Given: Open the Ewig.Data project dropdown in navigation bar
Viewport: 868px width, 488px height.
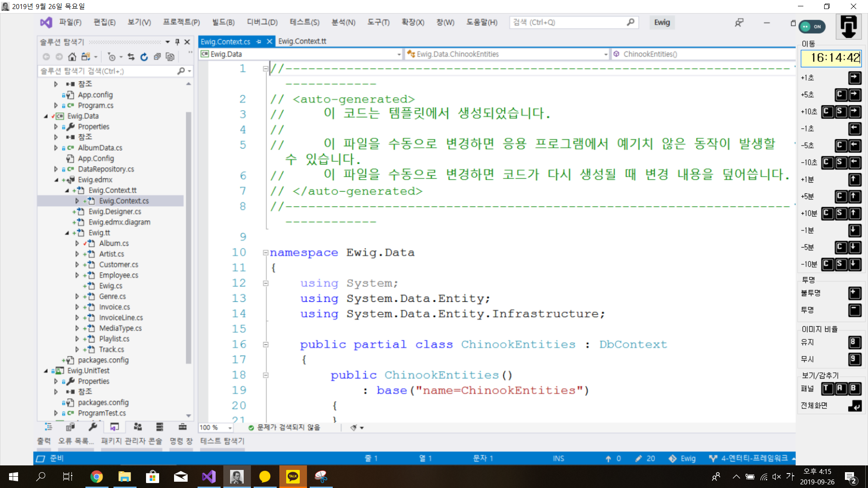Looking at the screenshot, I should coord(399,54).
